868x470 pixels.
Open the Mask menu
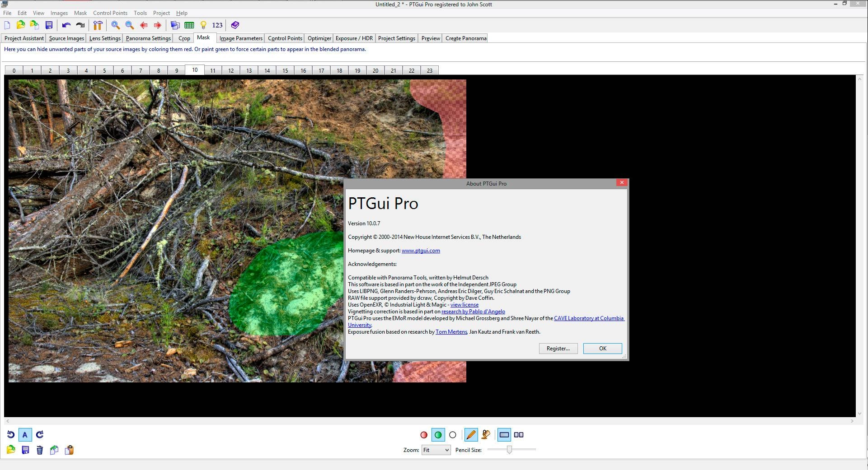80,13
